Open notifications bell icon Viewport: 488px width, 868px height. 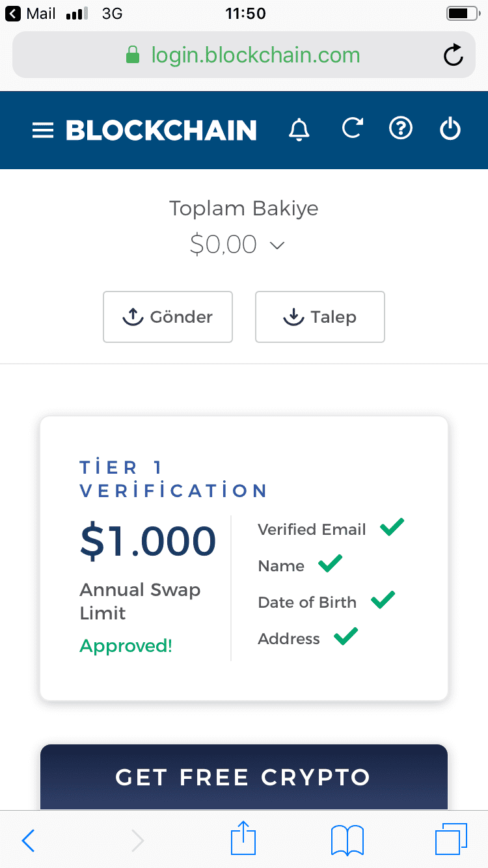pos(299,129)
